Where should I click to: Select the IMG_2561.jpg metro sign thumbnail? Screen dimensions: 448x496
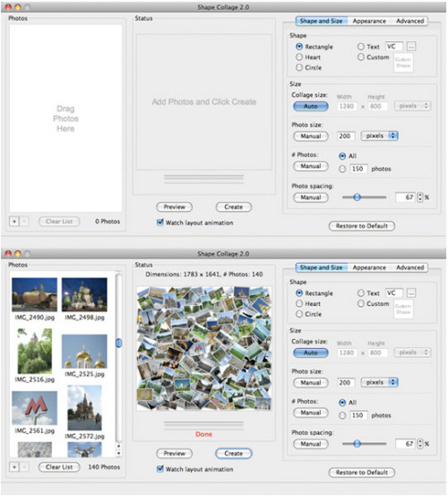(34, 408)
